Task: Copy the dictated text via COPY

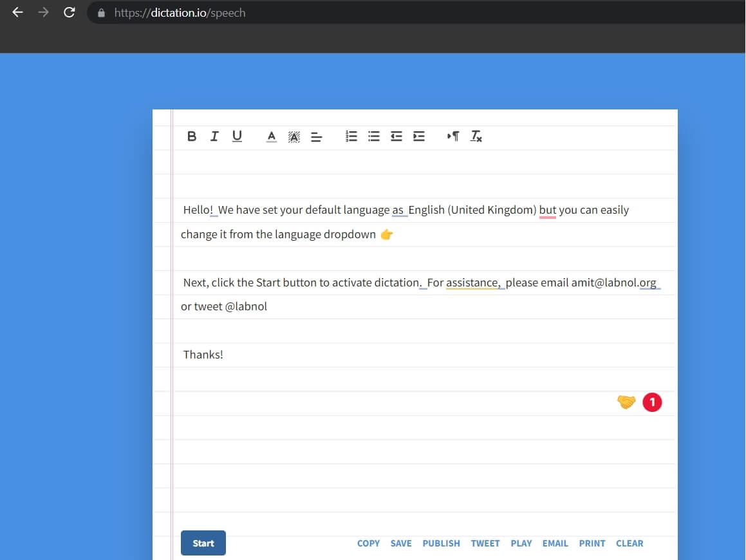Action: (368, 543)
